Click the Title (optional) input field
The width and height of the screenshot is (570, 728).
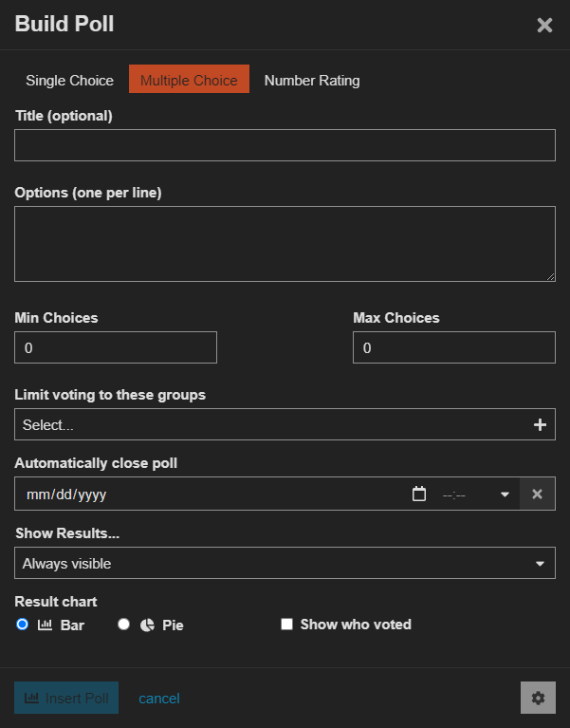click(x=285, y=145)
